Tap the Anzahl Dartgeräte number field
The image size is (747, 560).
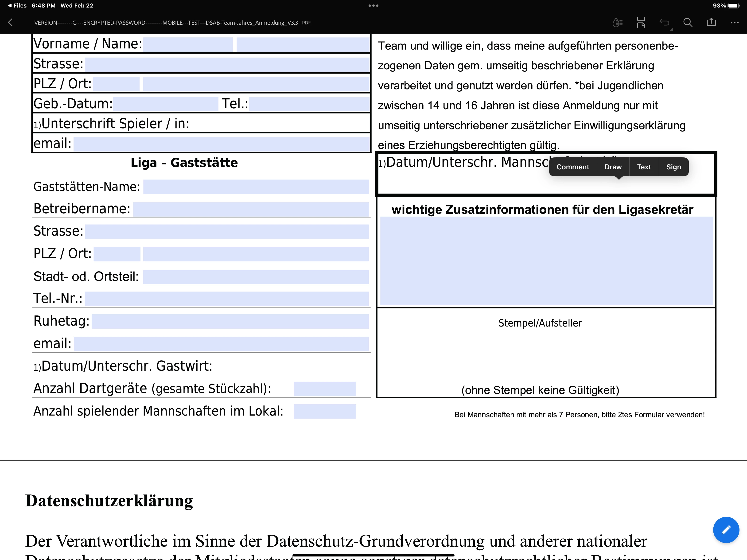click(x=325, y=389)
